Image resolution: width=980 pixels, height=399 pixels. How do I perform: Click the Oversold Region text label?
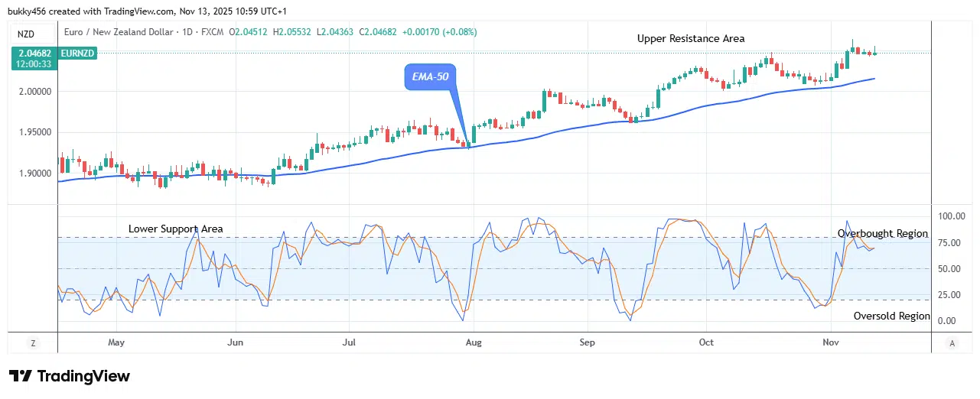pos(891,316)
